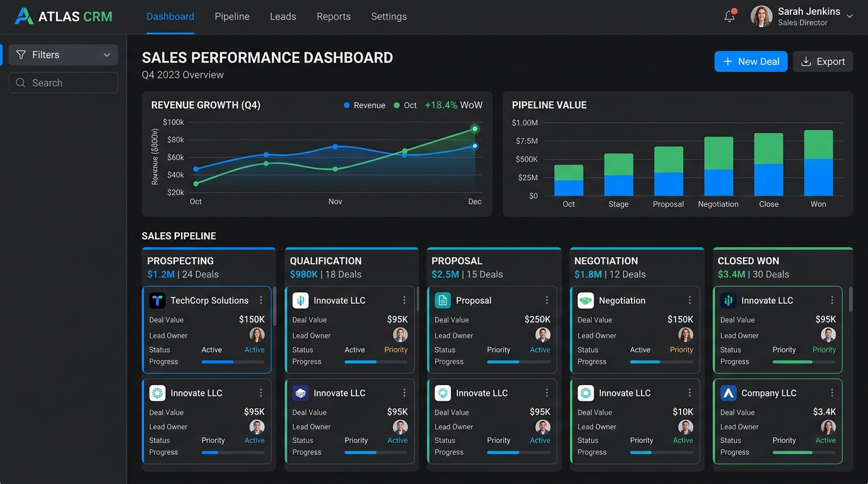Click the Won bar in Pipeline Value chart
Image resolution: width=868 pixels, height=484 pixels.
coord(818,163)
